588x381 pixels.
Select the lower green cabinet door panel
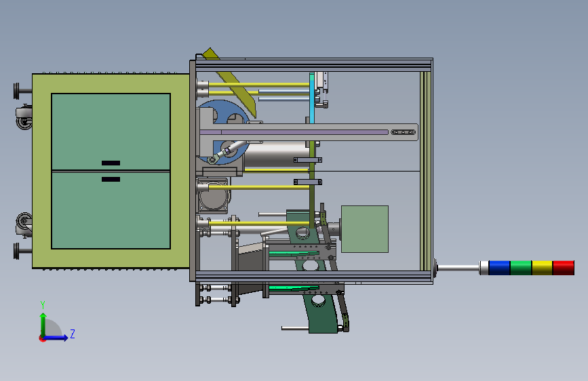pyautogui.click(x=111, y=210)
